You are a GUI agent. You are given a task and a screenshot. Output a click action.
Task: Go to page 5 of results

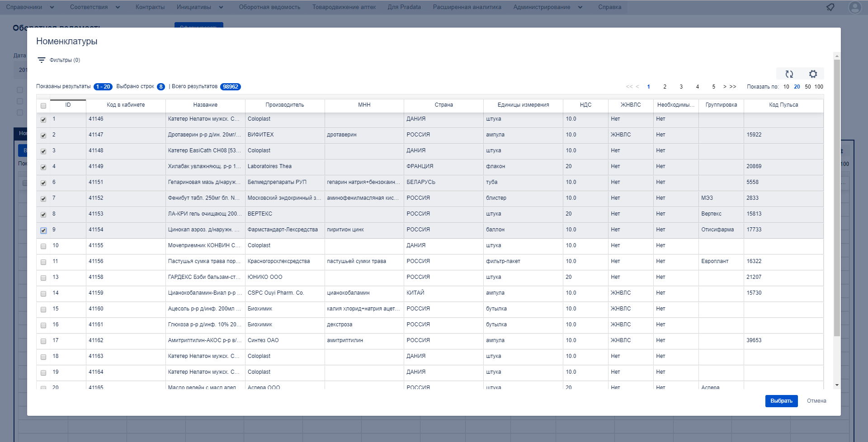point(713,87)
